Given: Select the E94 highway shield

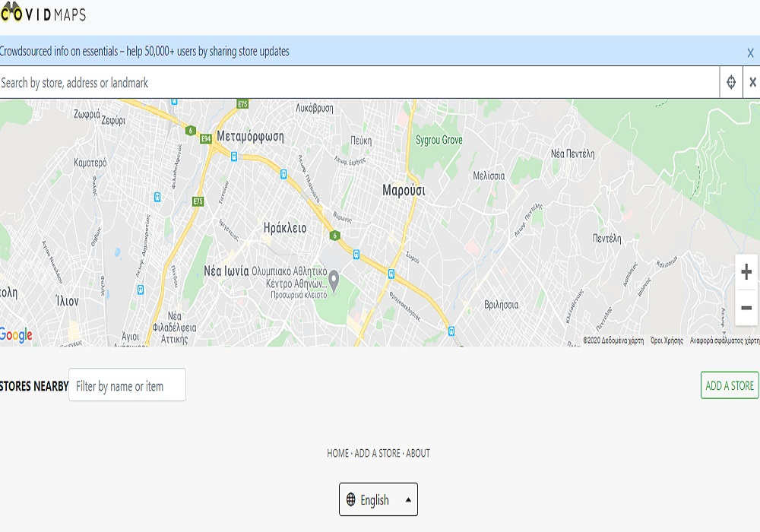Looking at the screenshot, I should pos(206,139).
